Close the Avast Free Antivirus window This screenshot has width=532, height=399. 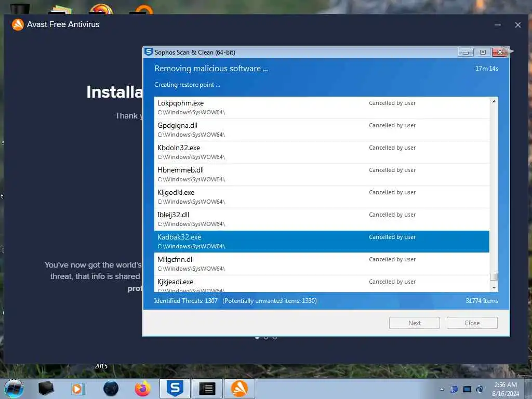click(x=518, y=25)
